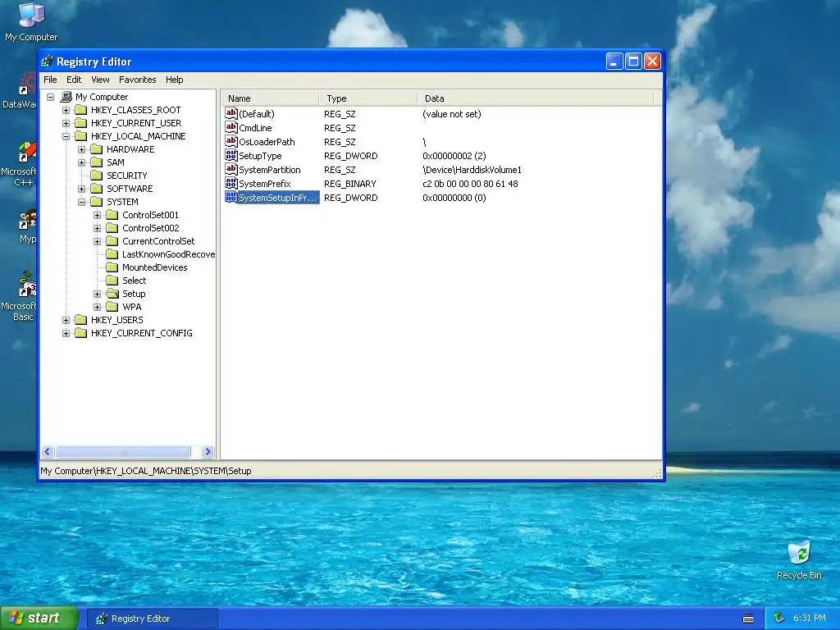The width and height of the screenshot is (840, 630).
Task: Select the Select key in tree
Action: (x=134, y=281)
